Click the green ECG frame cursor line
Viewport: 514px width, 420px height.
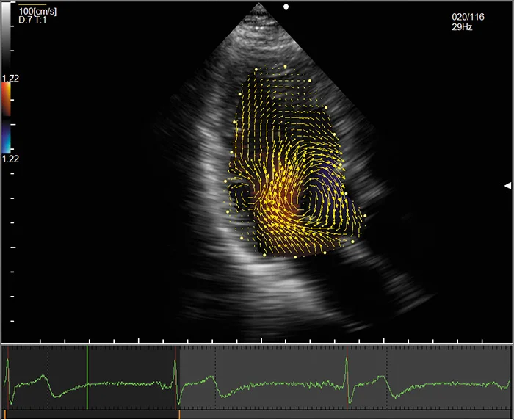[x=87, y=377]
